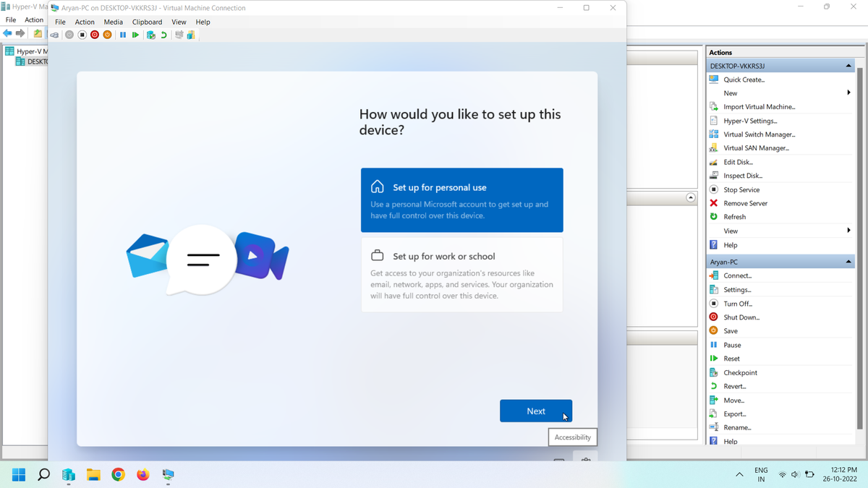Pause the VM using the toolbar icon
868x488 pixels.
pos(123,35)
